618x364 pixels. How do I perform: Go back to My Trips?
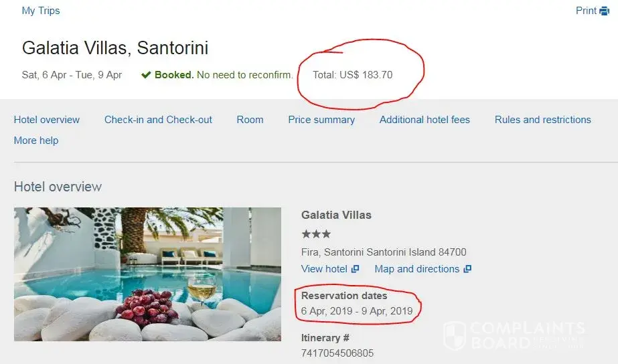(41, 11)
